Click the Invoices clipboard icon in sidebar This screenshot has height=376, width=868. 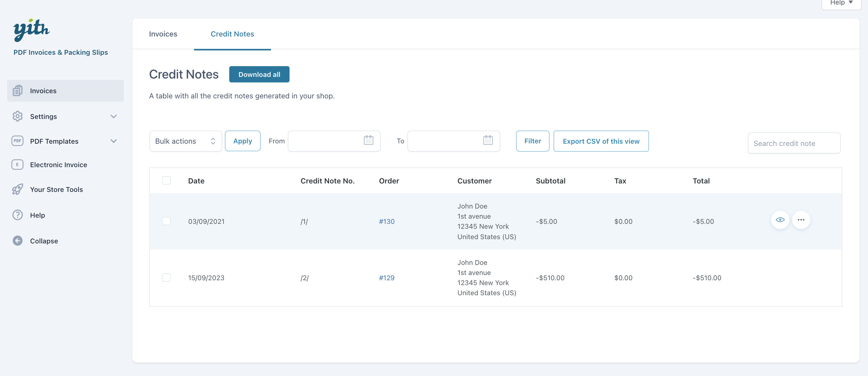18,91
